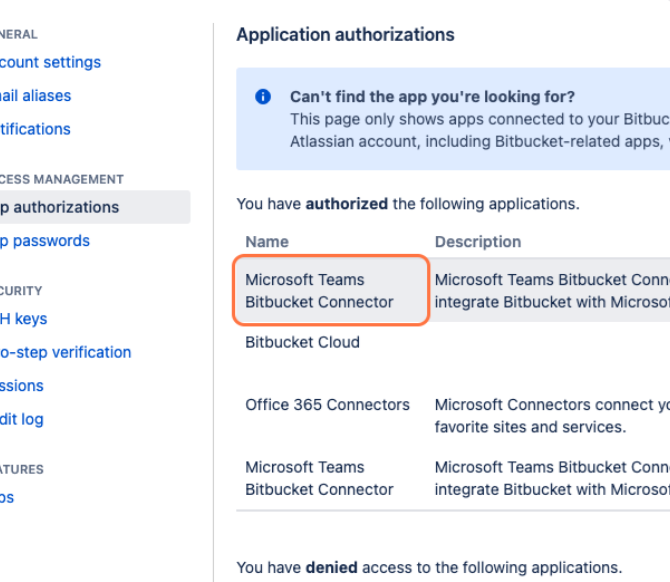The width and height of the screenshot is (670, 582).
Task: Open the App passwords page
Action: [45, 241]
